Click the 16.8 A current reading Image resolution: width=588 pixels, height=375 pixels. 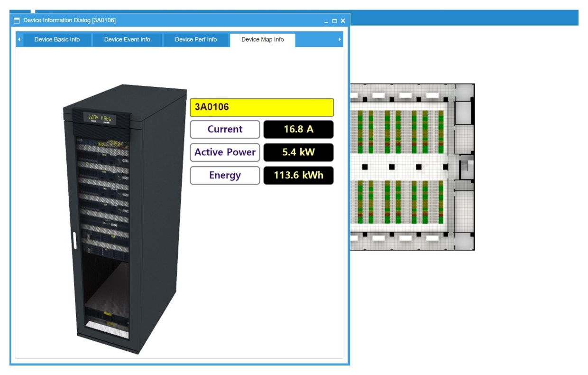tap(298, 130)
